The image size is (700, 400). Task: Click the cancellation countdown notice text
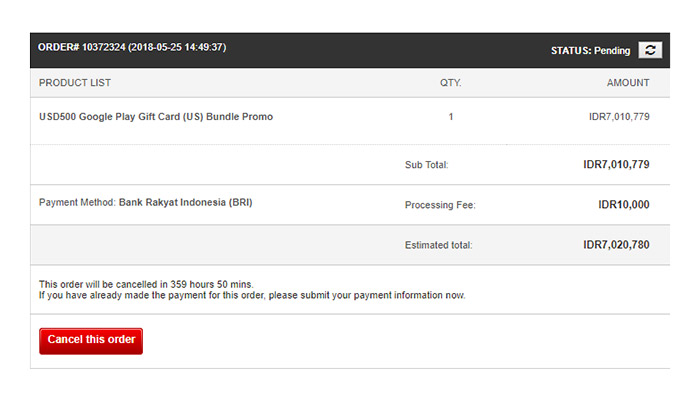click(146, 284)
